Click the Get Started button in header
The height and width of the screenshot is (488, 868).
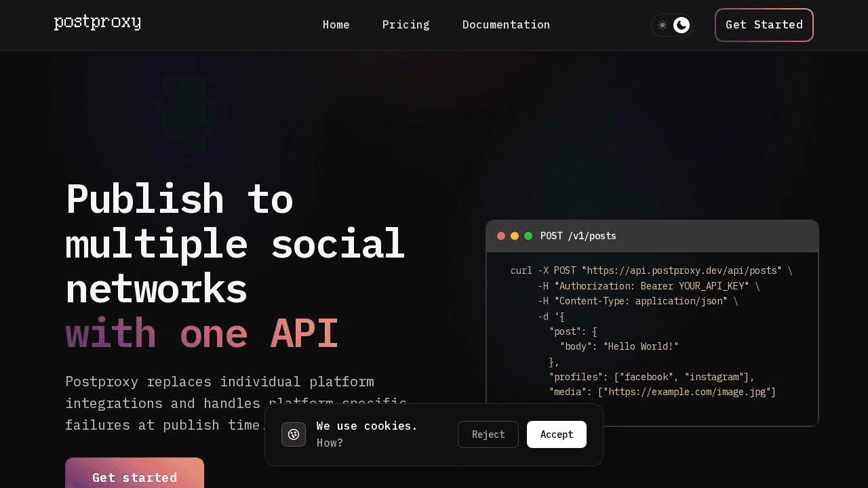coord(764,25)
